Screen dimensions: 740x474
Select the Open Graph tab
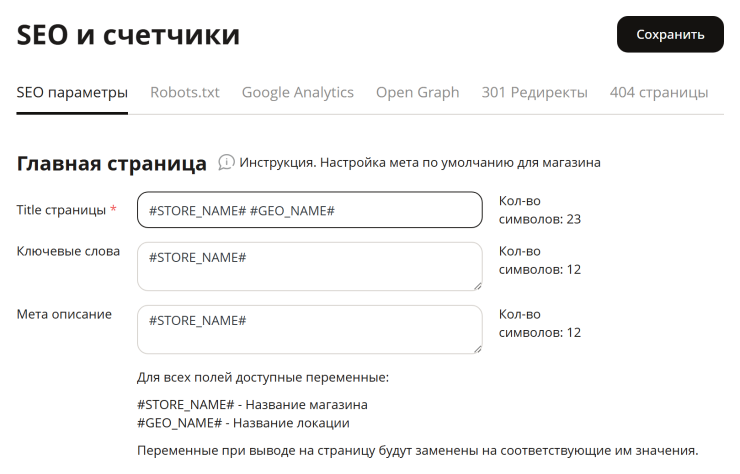418,93
